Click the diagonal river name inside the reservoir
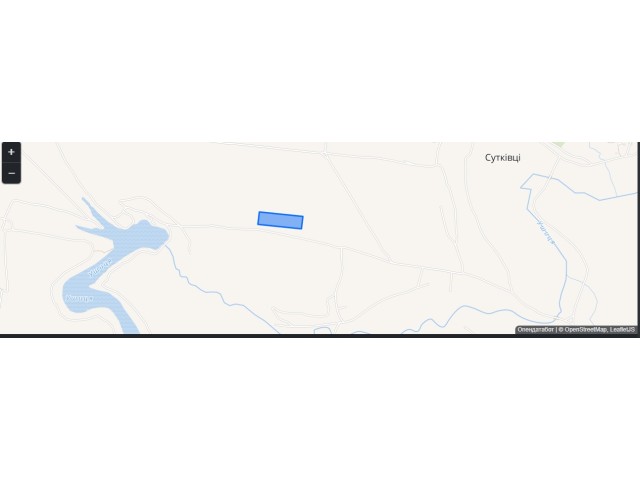The width and height of the screenshot is (640, 480). click(100, 268)
